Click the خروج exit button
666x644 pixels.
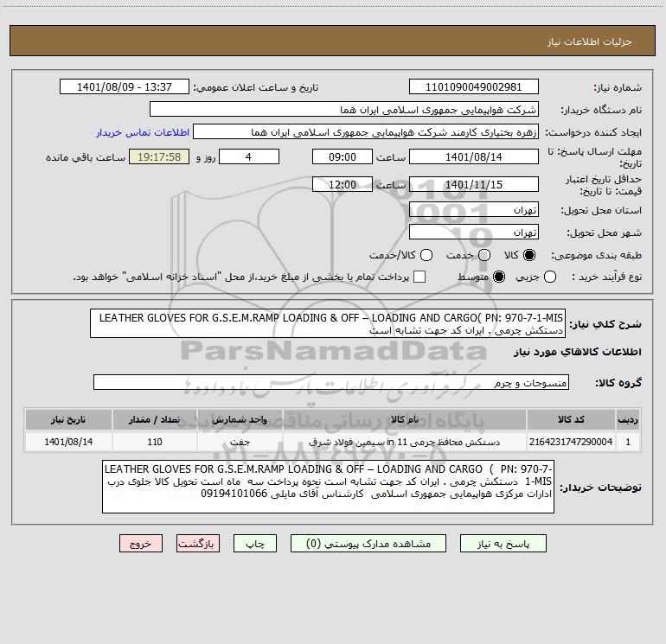(x=141, y=544)
